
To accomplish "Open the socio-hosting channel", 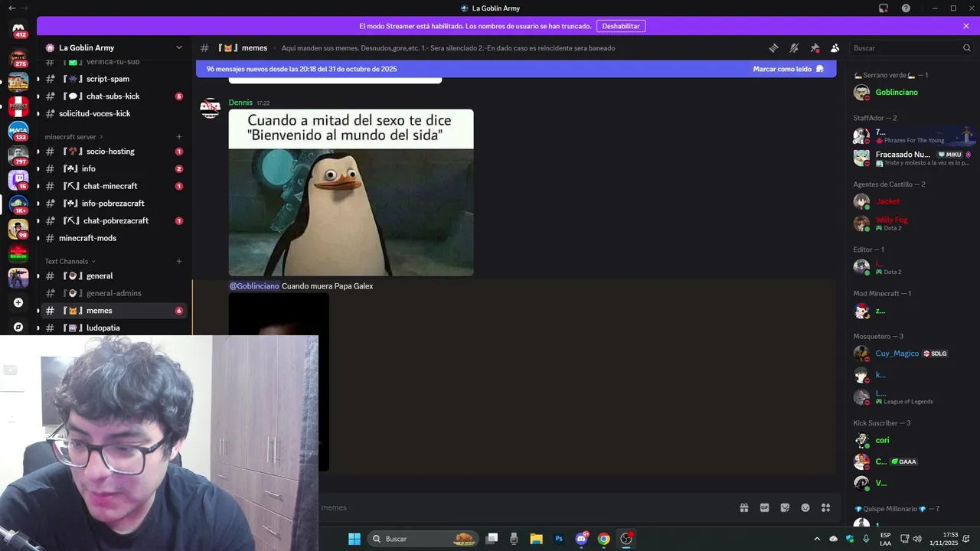I will [x=115, y=152].
